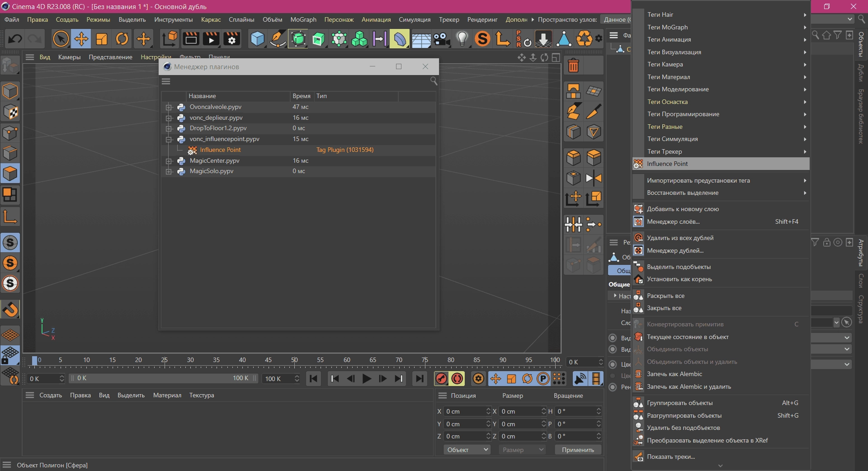Switch to Polygons mode in left palette

tap(10, 174)
